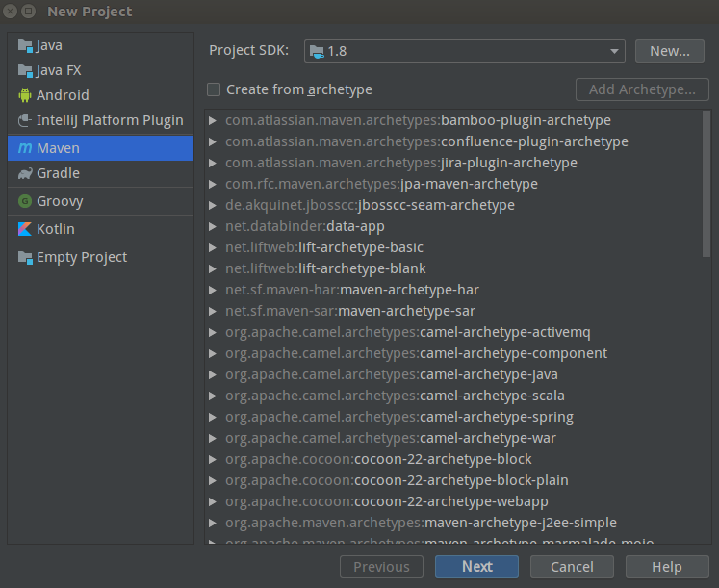The width and height of the screenshot is (719, 588).
Task: Select maven-archetype-har text row
Action: [352, 290]
